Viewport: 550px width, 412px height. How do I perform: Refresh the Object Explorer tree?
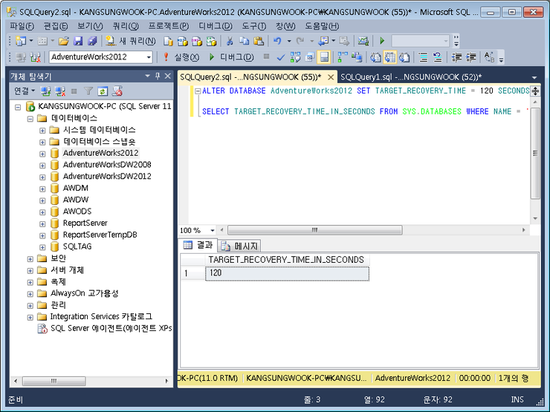102,92
